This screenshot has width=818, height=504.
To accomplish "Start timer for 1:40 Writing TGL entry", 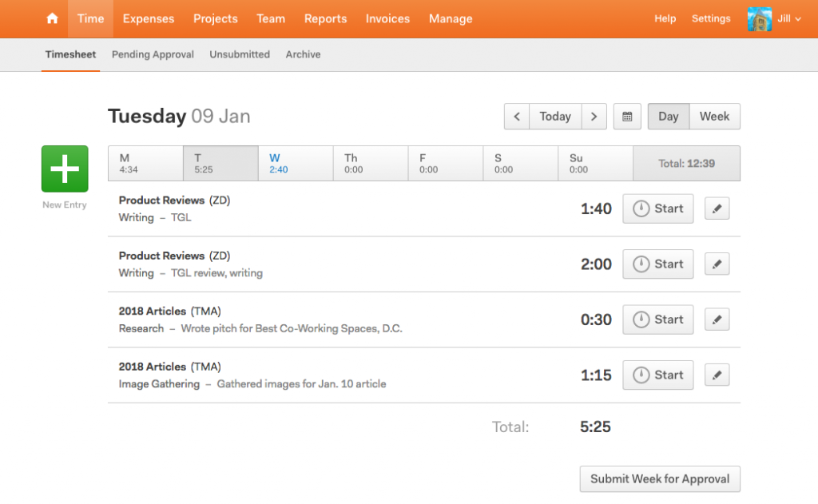I will [x=658, y=208].
